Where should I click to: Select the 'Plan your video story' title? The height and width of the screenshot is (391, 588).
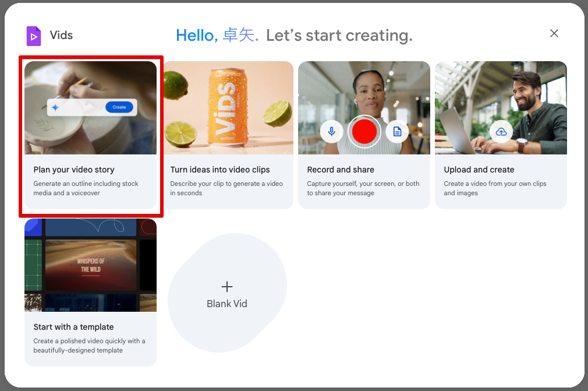[x=74, y=170]
